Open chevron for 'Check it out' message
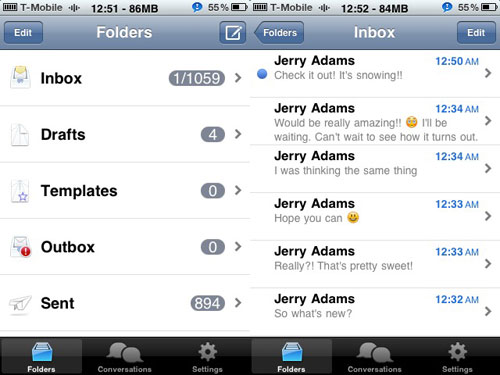The width and height of the screenshot is (500, 375). (x=488, y=73)
